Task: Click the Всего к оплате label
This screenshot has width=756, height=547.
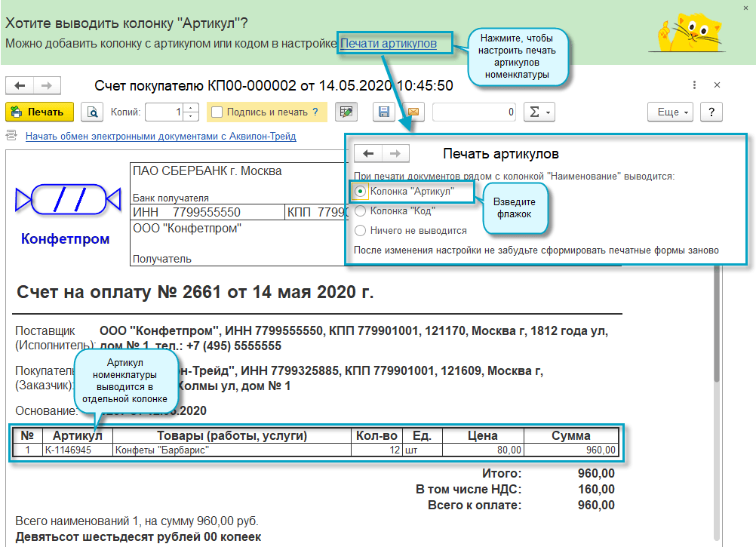Action: coord(475,505)
